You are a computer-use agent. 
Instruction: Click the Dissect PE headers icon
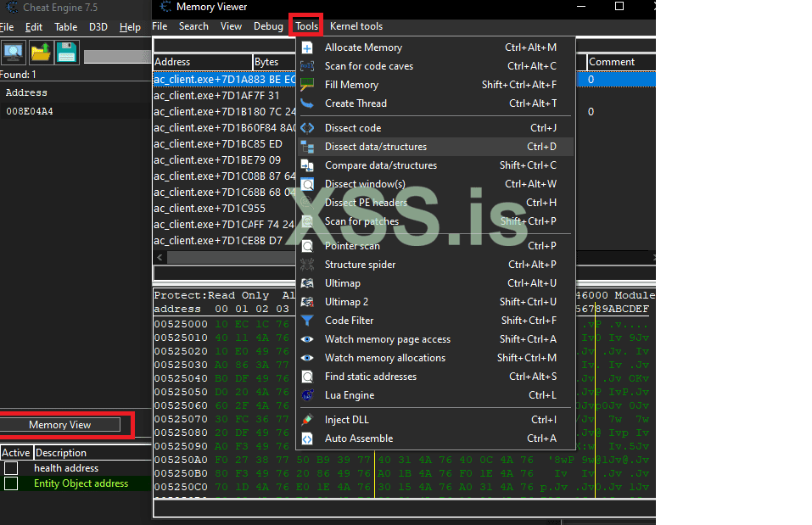tap(307, 203)
